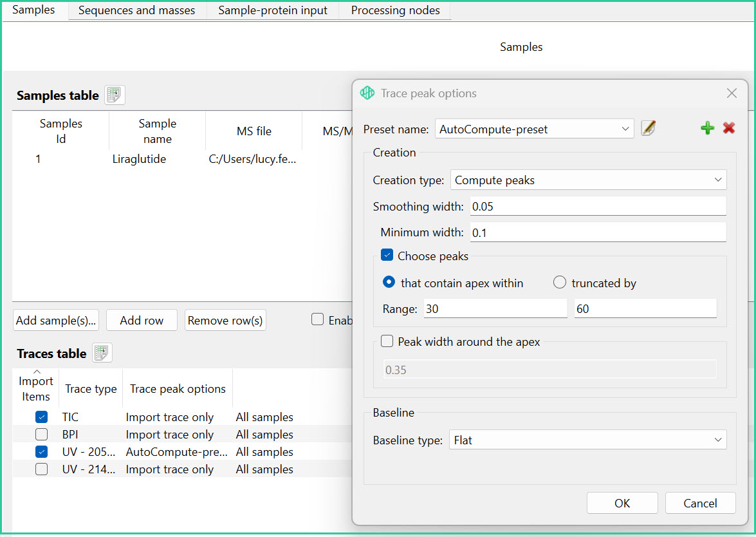This screenshot has height=537, width=756.
Task: Click the MS file path cell C:/Users/lucy.fe...
Action: 252,159
